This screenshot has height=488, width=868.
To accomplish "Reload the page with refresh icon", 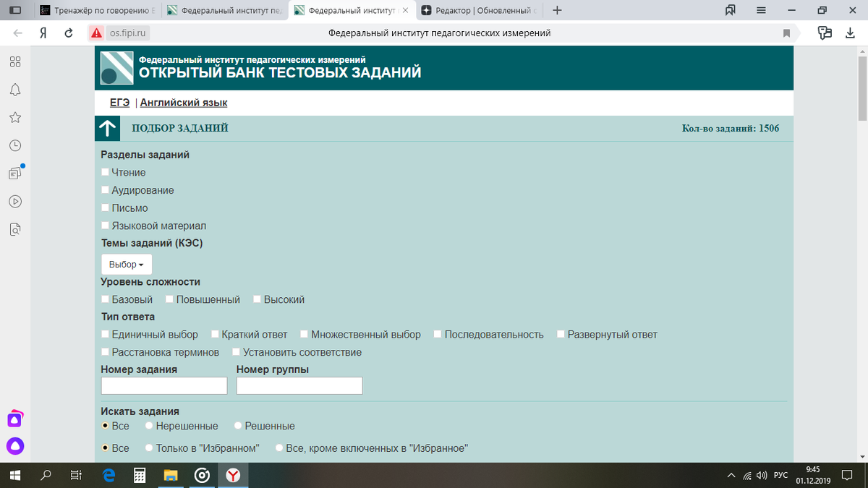I will (69, 33).
